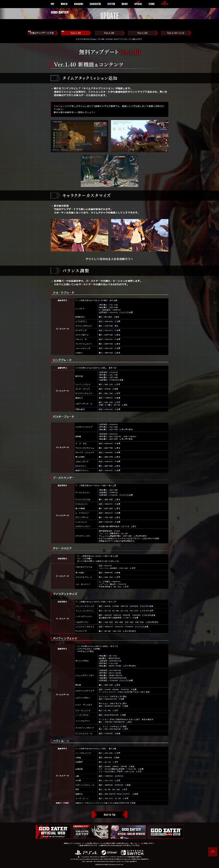The height and width of the screenshot is (868, 219).
Task: Click the バイティングエッジ section label
Action: [65, 638]
